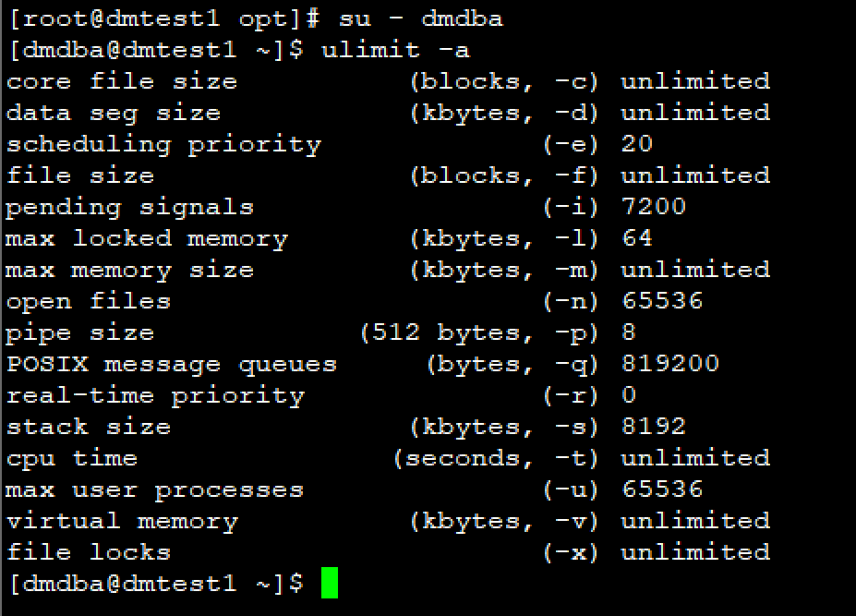Click the 'core file size' line label

[122, 81]
